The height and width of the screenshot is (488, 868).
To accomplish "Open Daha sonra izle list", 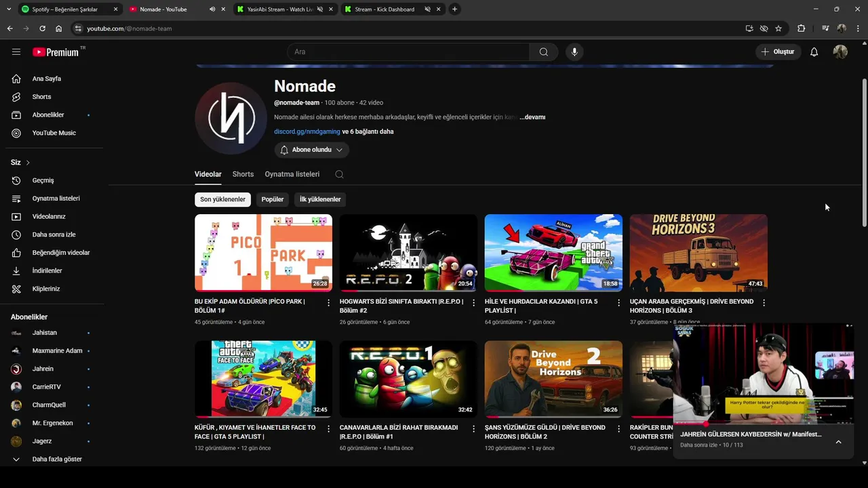I will tap(54, 235).
